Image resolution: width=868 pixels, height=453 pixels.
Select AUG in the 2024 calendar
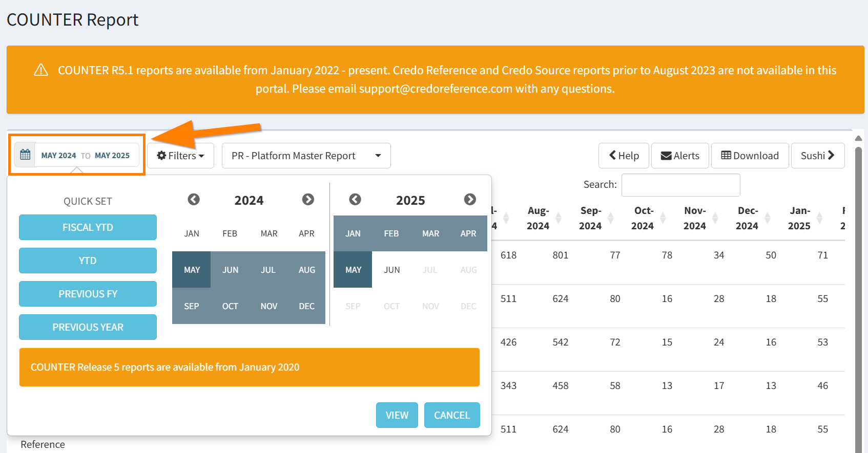coord(306,270)
